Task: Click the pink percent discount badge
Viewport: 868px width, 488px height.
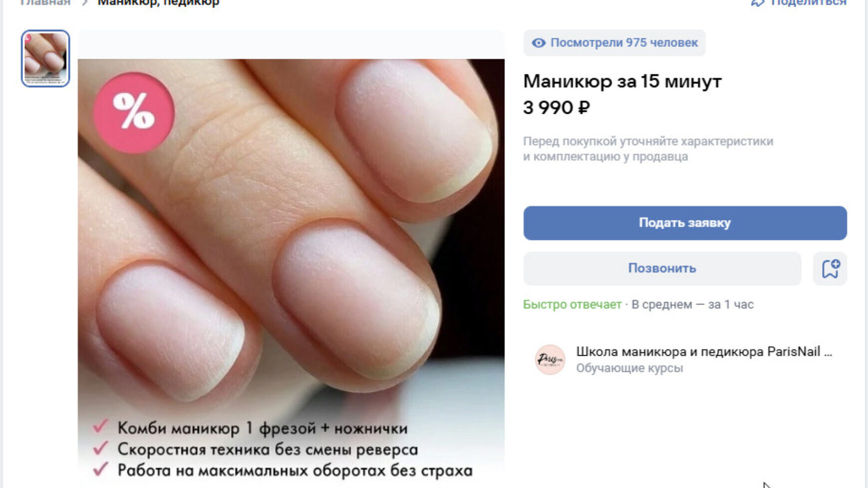Action: [x=134, y=113]
